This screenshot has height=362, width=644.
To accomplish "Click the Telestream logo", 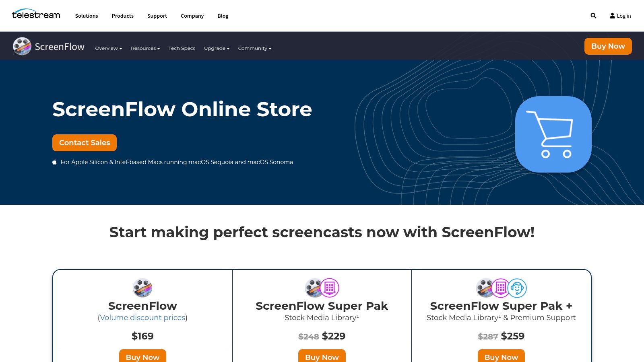I will click(36, 14).
